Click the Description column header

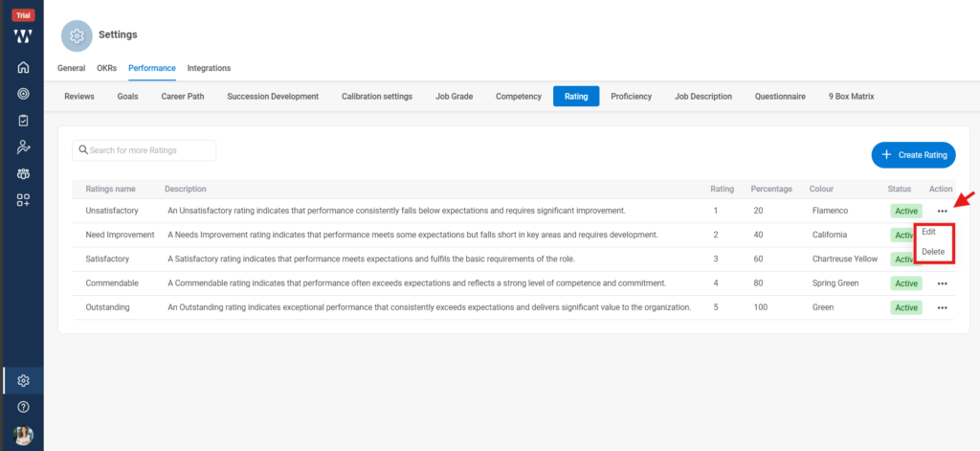(x=186, y=189)
